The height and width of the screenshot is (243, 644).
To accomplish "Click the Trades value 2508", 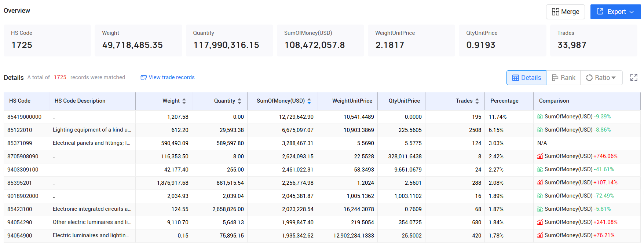I will point(475,130).
